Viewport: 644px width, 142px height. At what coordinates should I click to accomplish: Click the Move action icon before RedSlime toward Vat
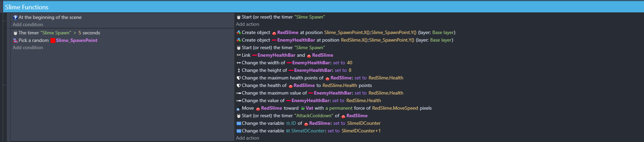click(x=238, y=108)
